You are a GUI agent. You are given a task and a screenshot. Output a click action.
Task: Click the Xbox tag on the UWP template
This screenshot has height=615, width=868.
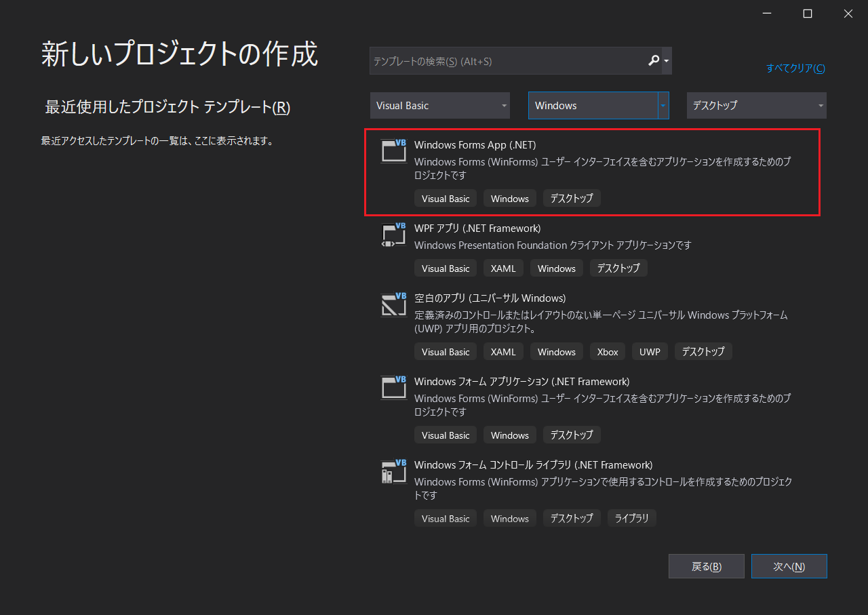608,352
